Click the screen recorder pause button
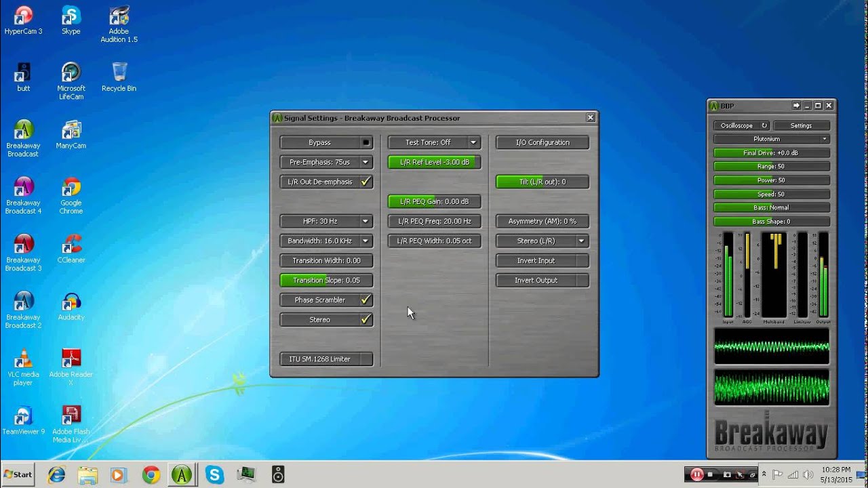Image resolution: width=868 pixels, height=488 pixels. pos(696,474)
